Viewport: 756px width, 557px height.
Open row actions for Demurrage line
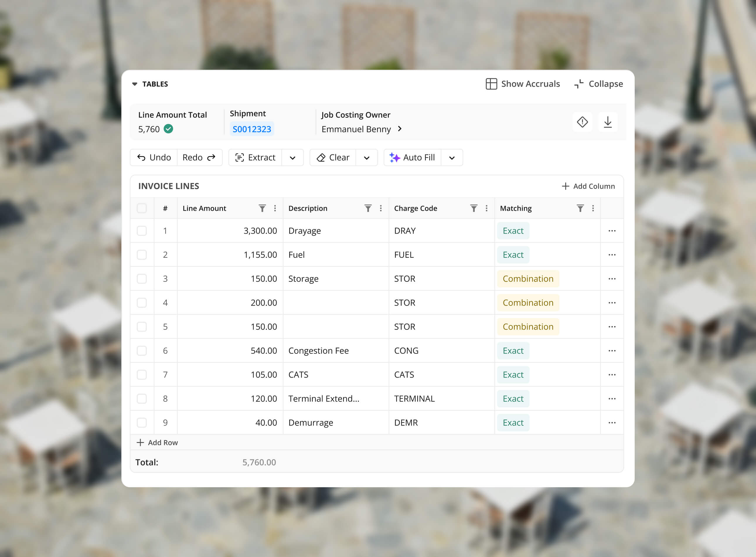(x=612, y=423)
